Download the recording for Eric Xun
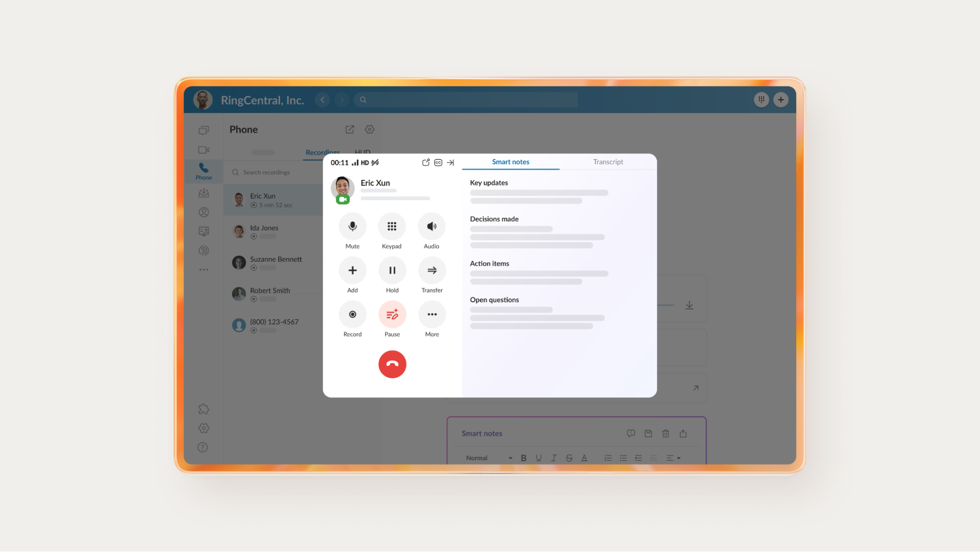This screenshot has width=980, height=552. pyautogui.click(x=689, y=305)
